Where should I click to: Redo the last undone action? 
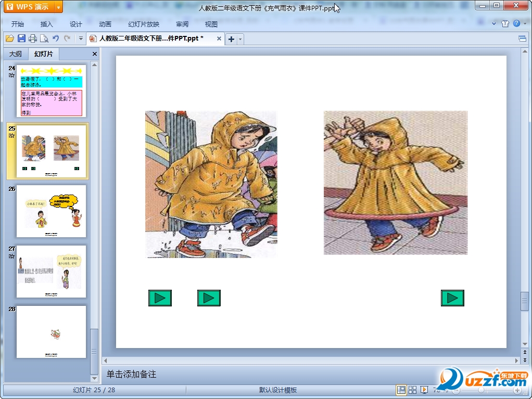[67, 38]
